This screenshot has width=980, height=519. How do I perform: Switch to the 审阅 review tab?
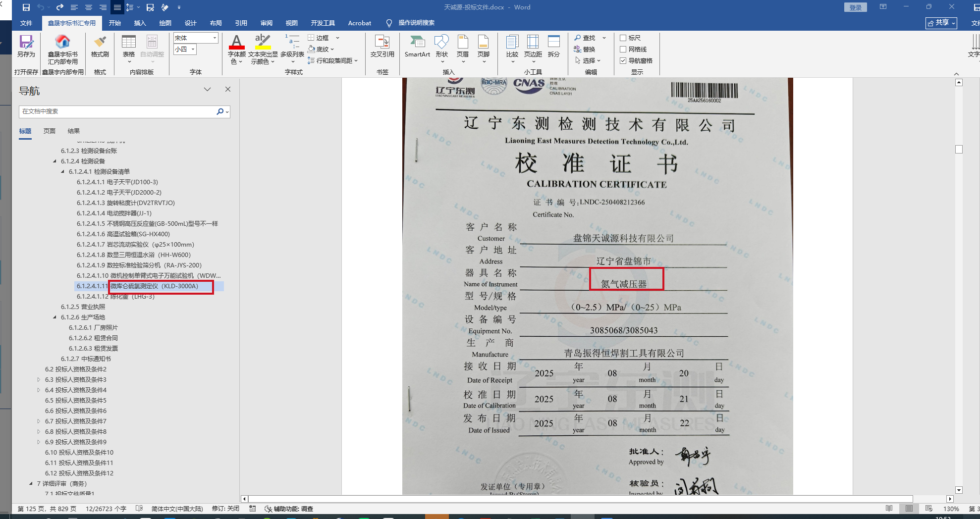point(267,23)
